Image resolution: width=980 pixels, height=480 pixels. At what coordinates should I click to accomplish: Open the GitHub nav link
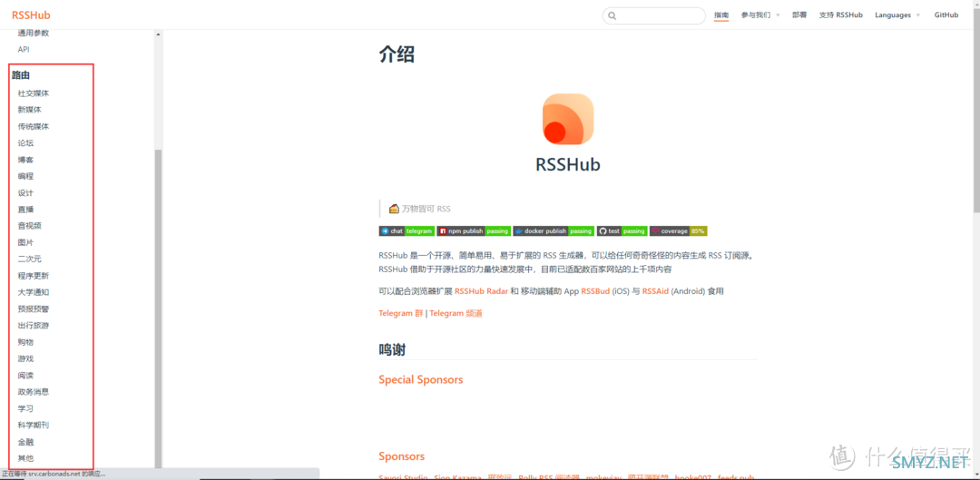[946, 15]
